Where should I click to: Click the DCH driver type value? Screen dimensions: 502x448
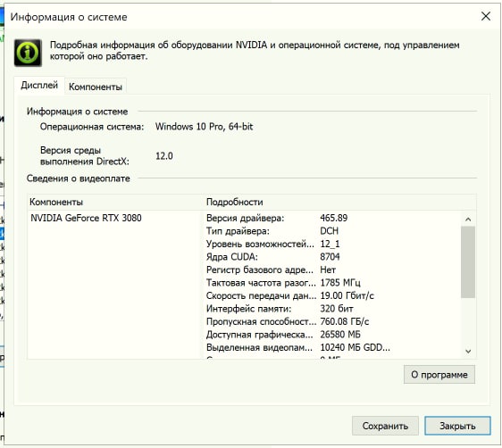tap(329, 231)
